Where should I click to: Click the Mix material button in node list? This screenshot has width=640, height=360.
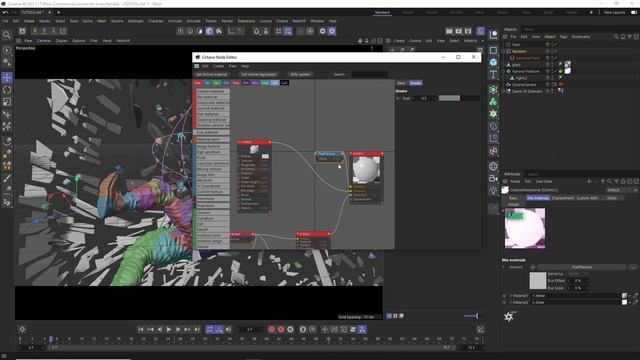click(213, 97)
